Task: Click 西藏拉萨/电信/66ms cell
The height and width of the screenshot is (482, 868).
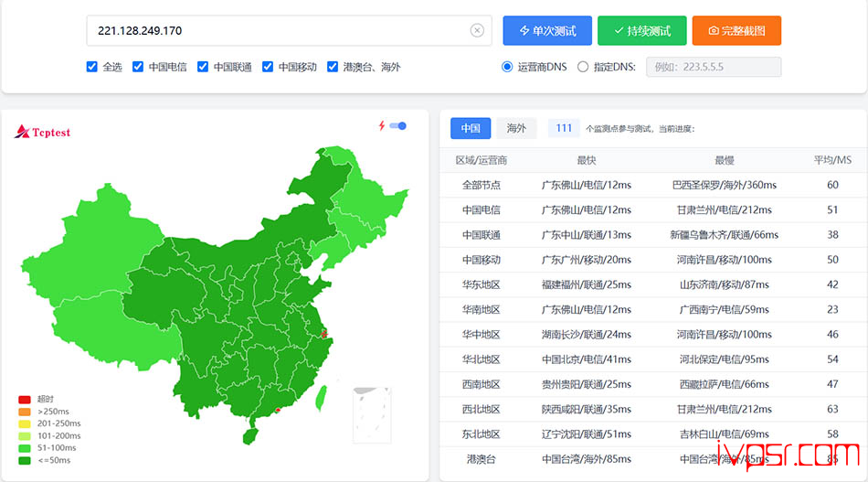Action: coord(724,384)
